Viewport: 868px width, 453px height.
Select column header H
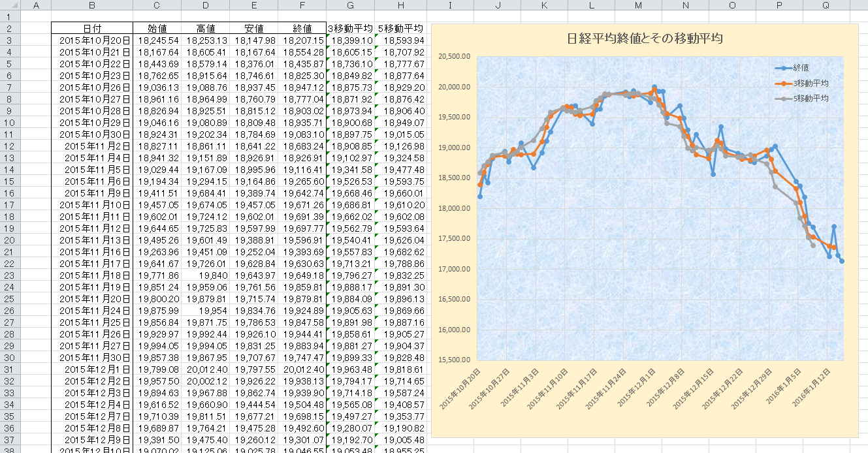pyautogui.click(x=401, y=5)
